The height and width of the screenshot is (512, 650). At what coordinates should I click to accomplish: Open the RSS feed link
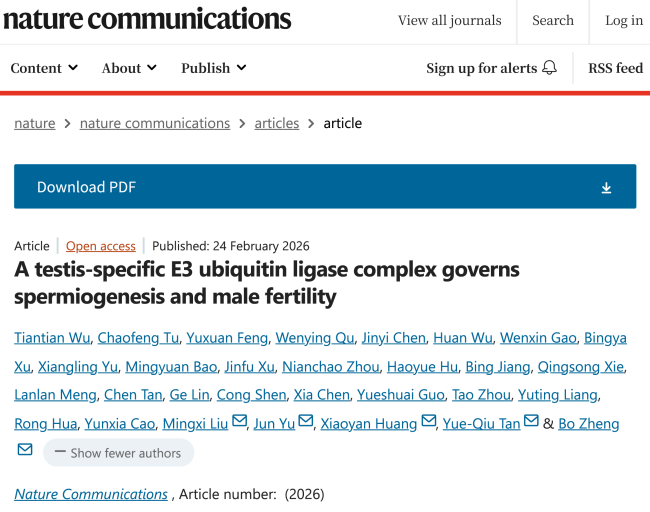pyautogui.click(x=615, y=68)
